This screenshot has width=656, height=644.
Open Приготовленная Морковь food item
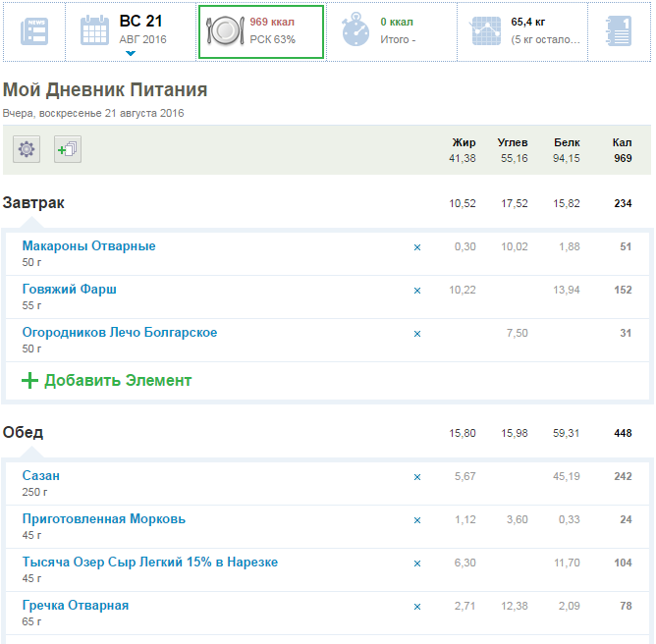point(104,519)
